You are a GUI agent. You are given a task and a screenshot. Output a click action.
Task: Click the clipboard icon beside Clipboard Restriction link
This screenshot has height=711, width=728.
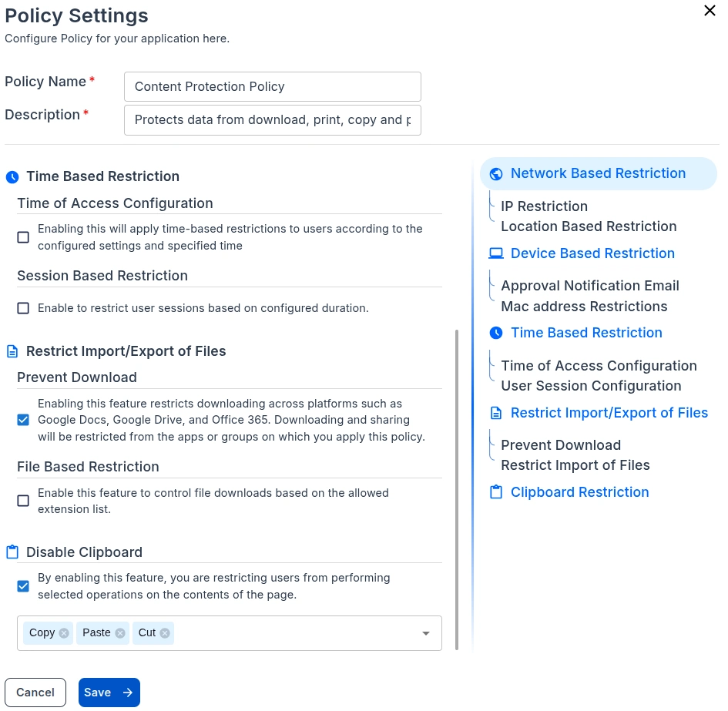[496, 492]
